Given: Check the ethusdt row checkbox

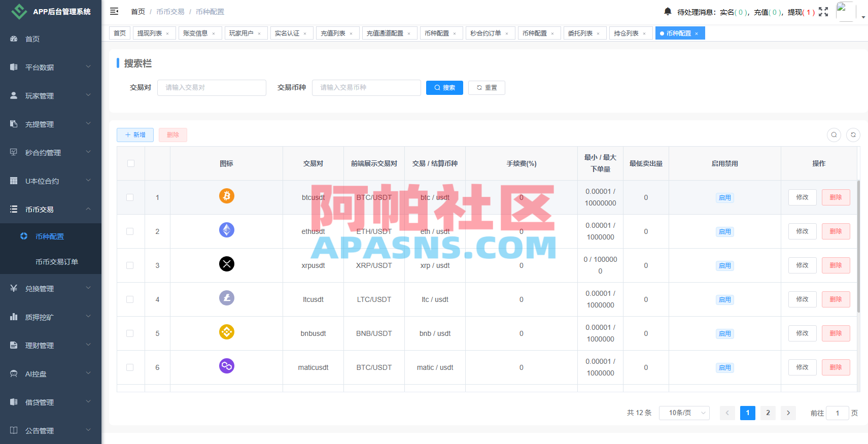Looking at the screenshot, I should 130,231.
